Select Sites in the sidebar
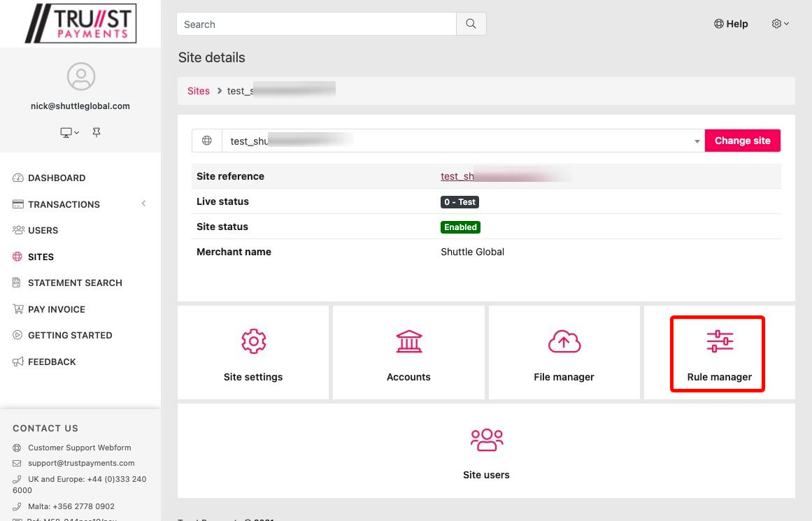 click(x=41, y=257)
